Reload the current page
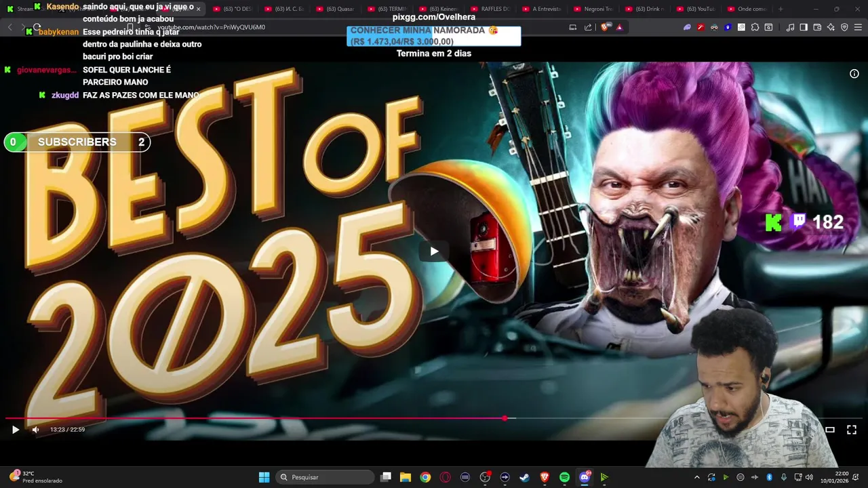 click(x=37, y=27)
